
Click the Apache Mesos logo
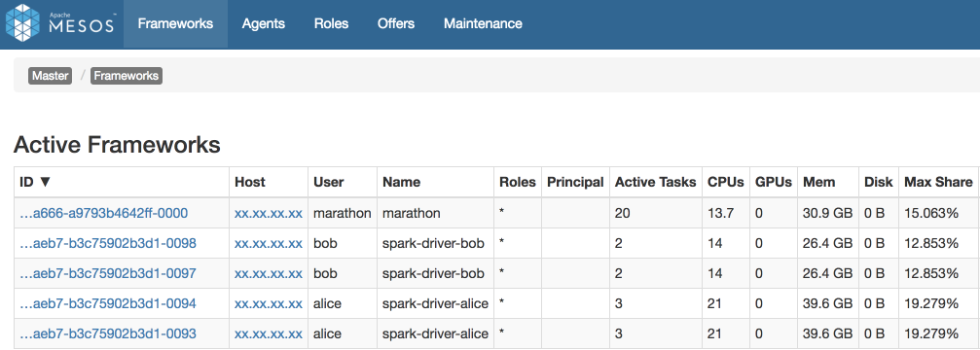pos(60,23)
